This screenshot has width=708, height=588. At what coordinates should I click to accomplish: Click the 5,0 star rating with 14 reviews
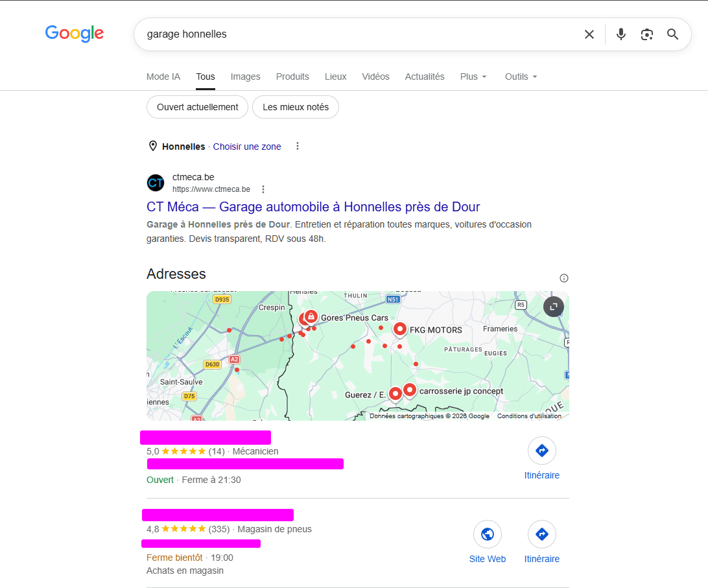pos(185,451)
